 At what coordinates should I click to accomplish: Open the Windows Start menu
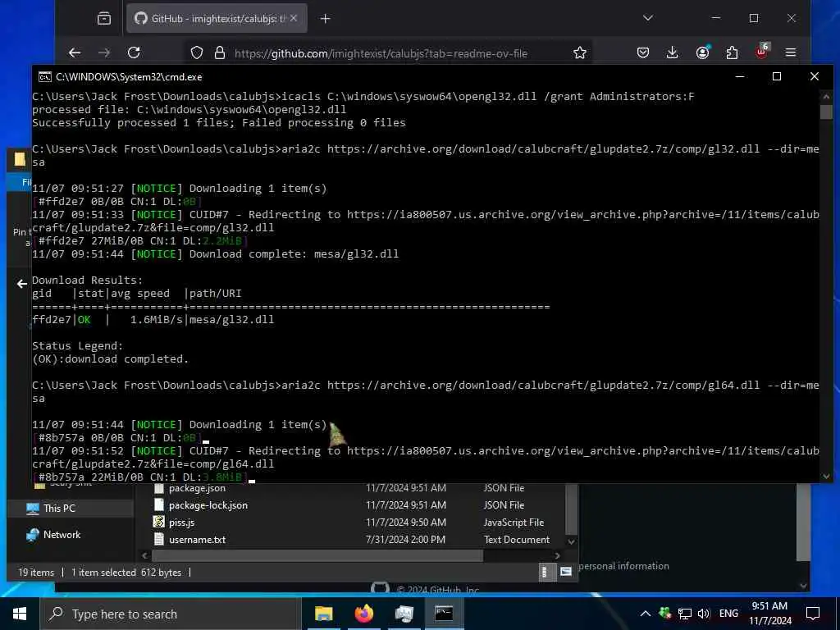point(20,614)
